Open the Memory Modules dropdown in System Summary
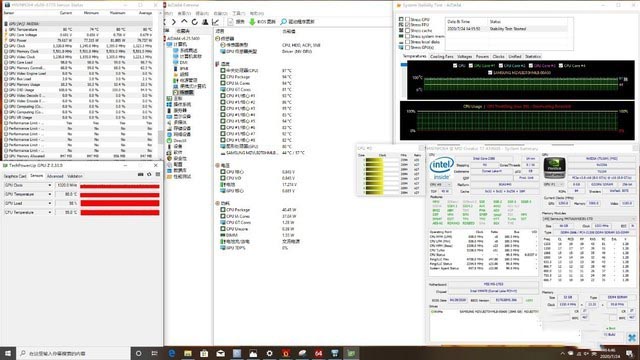The image size is (640, 360). (589, 219)
